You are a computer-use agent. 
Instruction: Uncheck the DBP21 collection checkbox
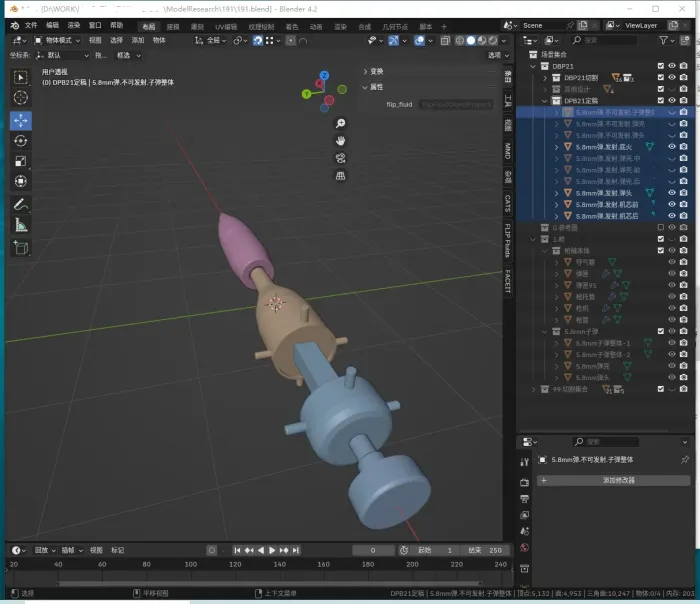pos(661,66)
